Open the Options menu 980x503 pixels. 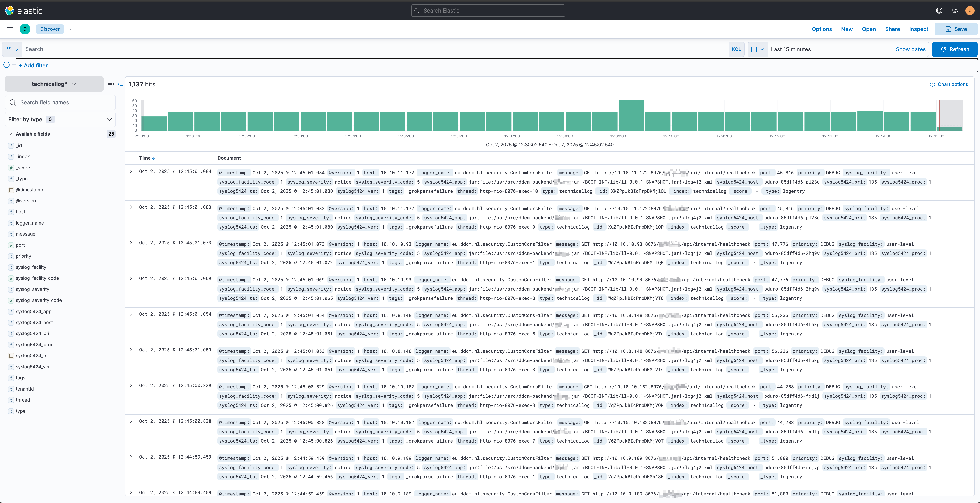822,29
